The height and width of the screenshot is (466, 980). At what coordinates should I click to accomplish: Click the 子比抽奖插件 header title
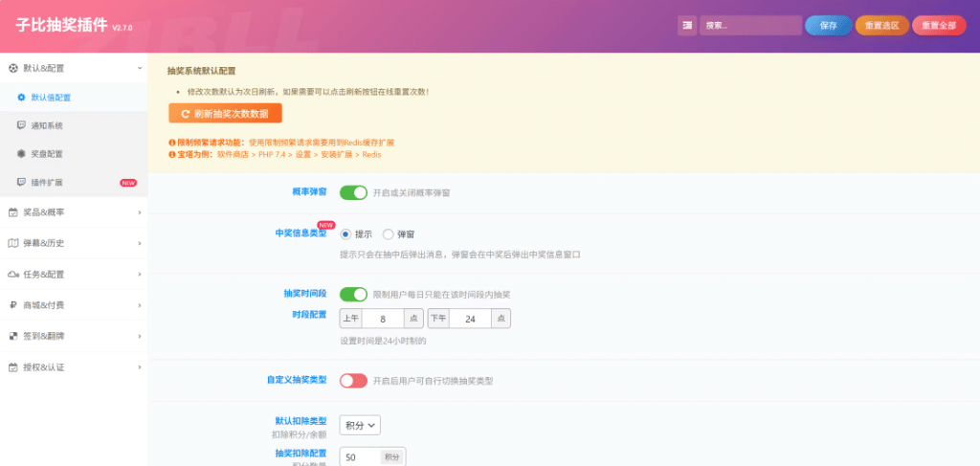62,26
